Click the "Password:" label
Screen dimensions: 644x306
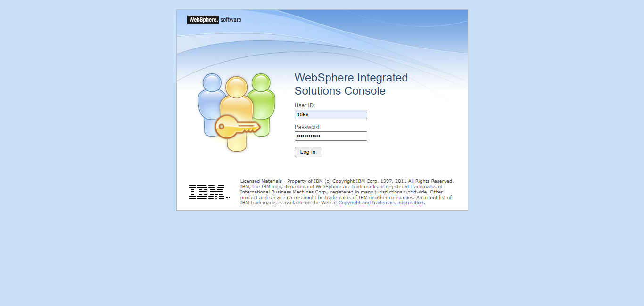(307, 127)
